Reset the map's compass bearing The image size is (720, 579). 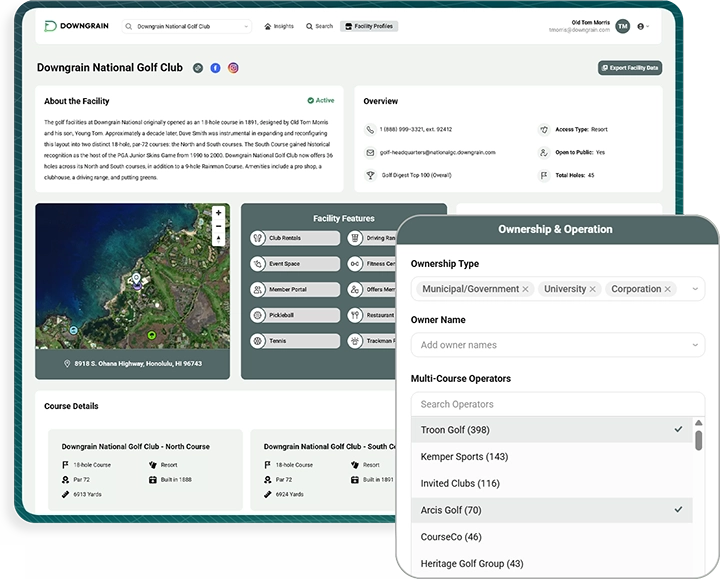click(x=218, y=240)
